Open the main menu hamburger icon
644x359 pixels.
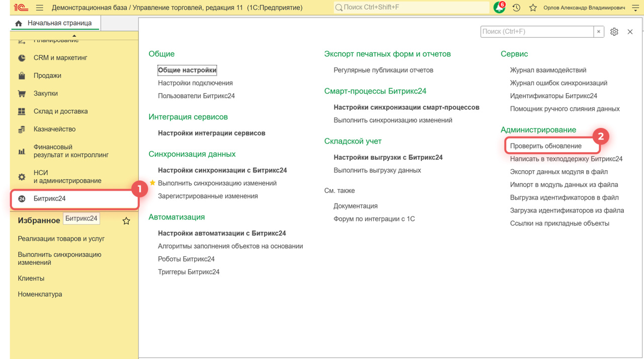click(40, 8)
